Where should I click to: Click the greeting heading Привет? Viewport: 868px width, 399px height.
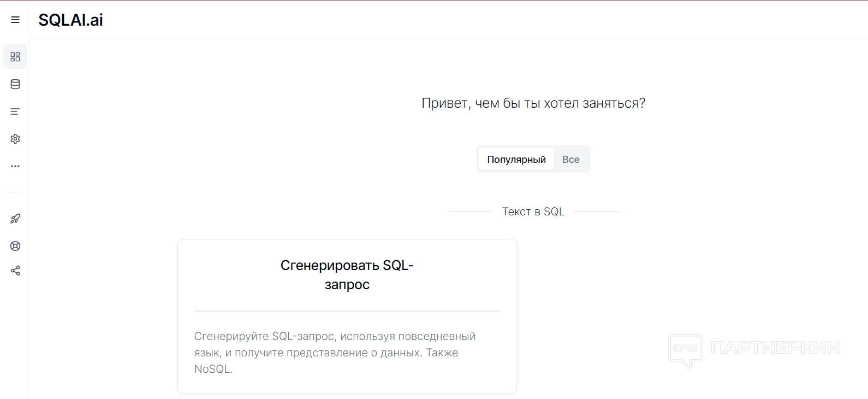pyautogui.click(x=533, y=103)
